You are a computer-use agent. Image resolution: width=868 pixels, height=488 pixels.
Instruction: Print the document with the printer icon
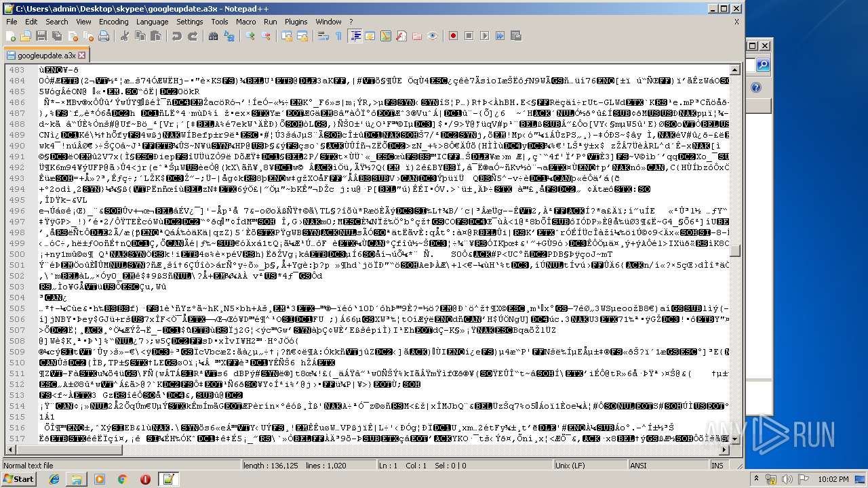[104, 36]
